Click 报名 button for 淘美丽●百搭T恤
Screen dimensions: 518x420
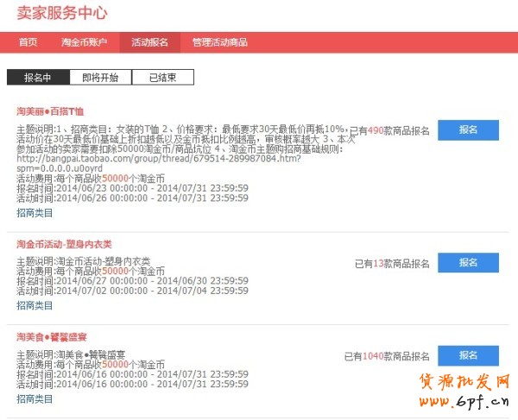[468, 129]
